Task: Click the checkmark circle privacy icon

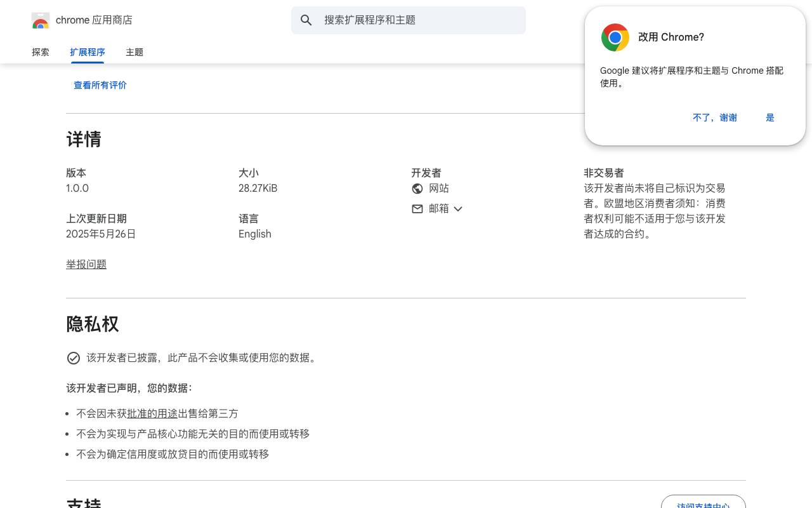Action: [74, 358]
